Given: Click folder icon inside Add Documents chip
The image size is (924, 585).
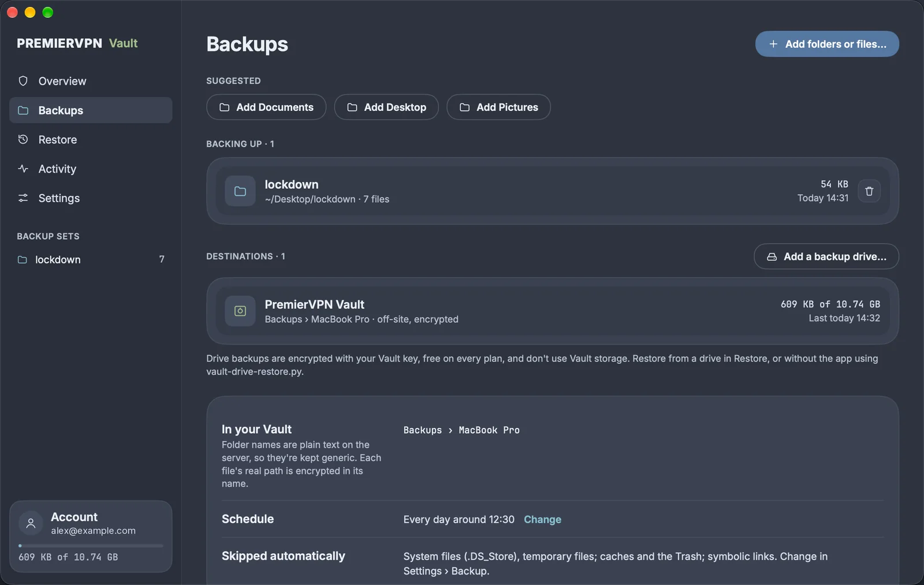Looking at the screenshot, I should coord(225,107).
